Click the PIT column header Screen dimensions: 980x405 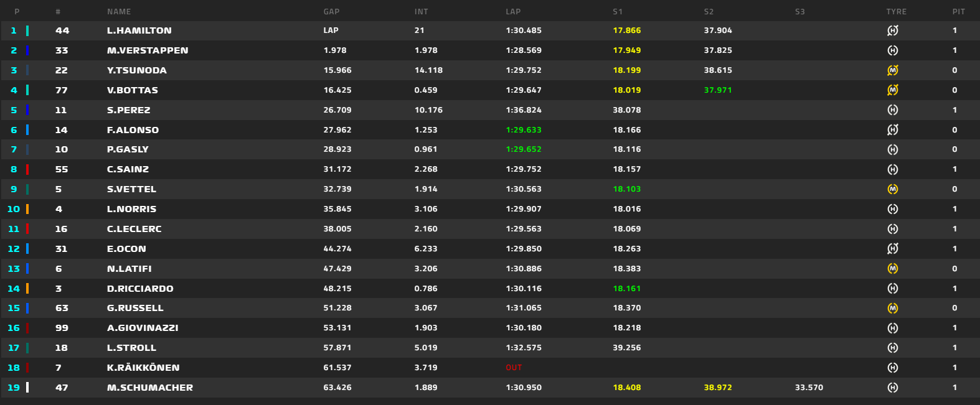coord(959,12)
